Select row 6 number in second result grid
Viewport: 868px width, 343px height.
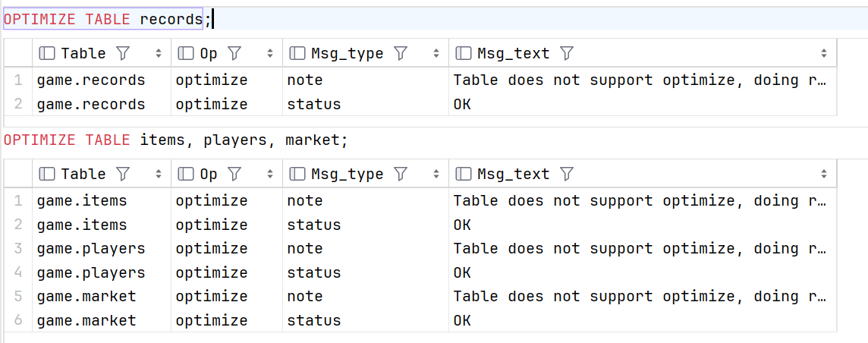(x=18, y=320)
